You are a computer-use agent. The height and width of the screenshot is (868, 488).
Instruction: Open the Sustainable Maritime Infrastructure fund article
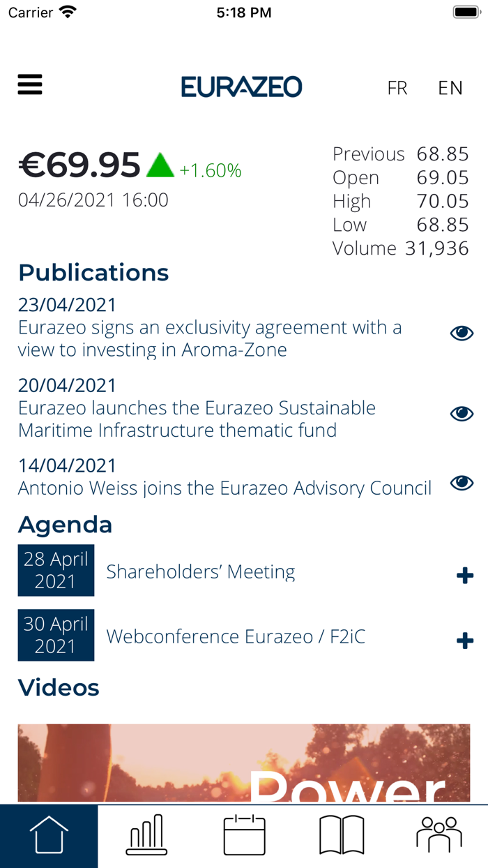click(197, 419)
